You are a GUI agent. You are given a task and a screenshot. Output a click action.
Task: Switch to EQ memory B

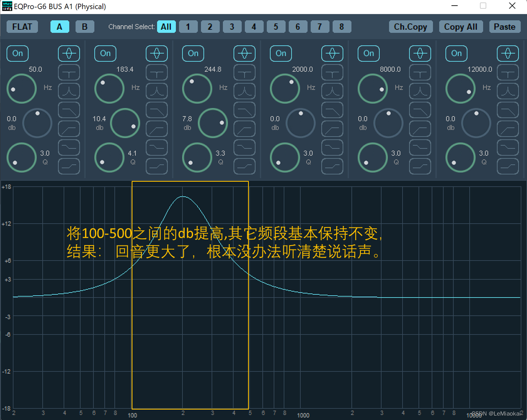[85, 27]
